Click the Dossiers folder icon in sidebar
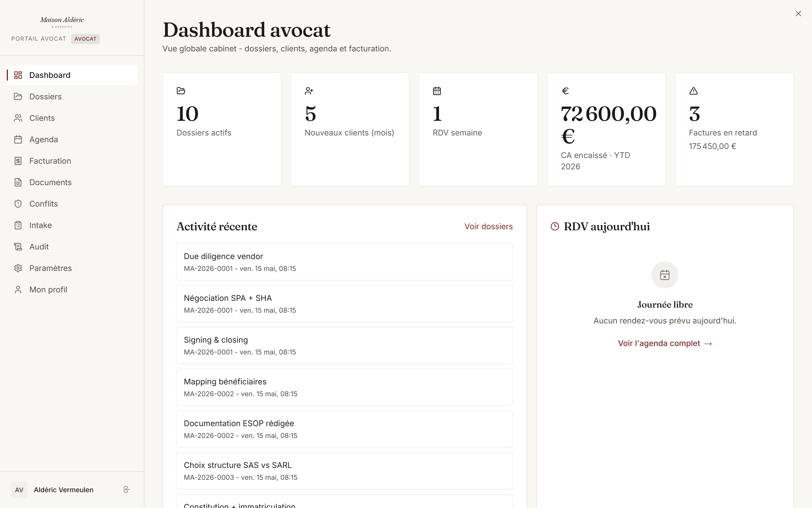This screenshot has width=812, height=508. pyautogui.click(x=18, y=97)
